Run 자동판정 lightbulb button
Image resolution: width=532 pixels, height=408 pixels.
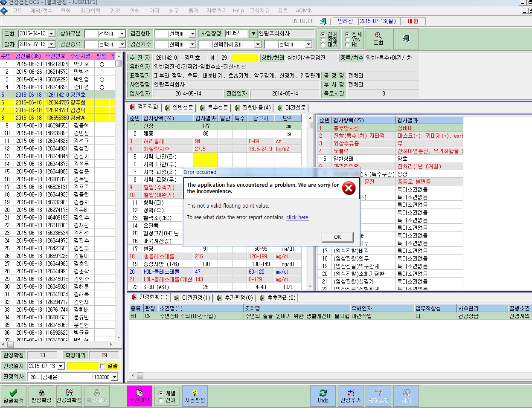pos(195,396)
